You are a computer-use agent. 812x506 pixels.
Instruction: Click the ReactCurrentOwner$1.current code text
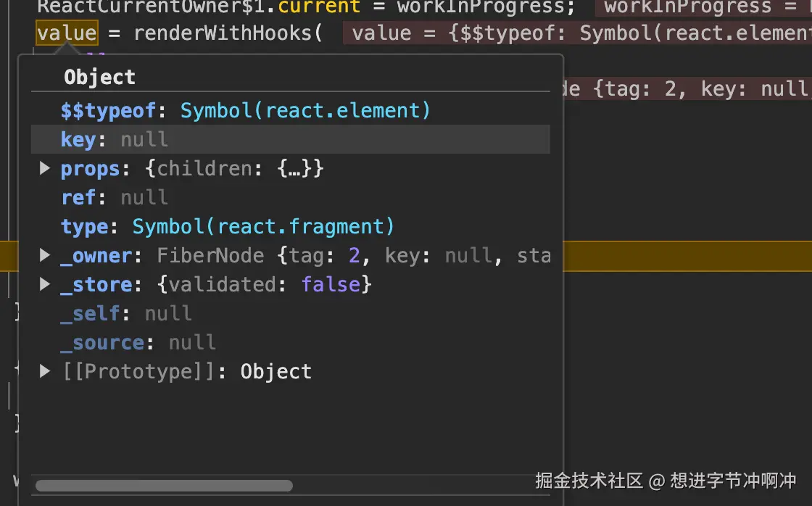(x=199, y=7)
